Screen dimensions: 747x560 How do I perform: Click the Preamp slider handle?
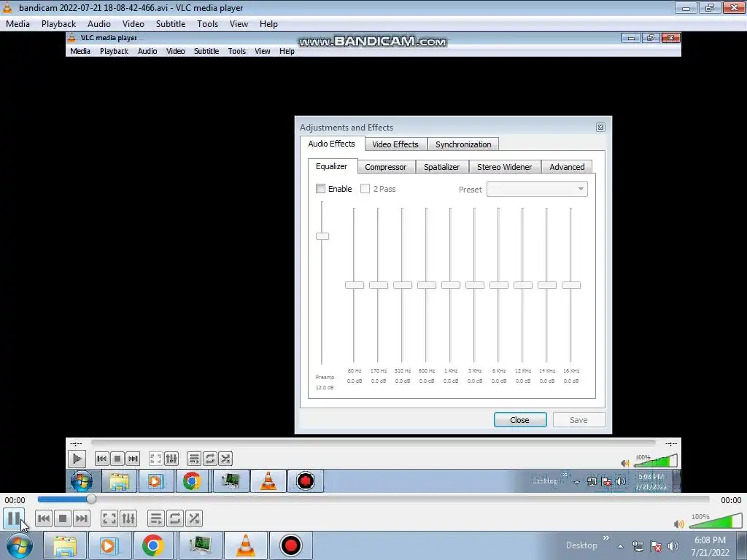click(x=322, y=236)
